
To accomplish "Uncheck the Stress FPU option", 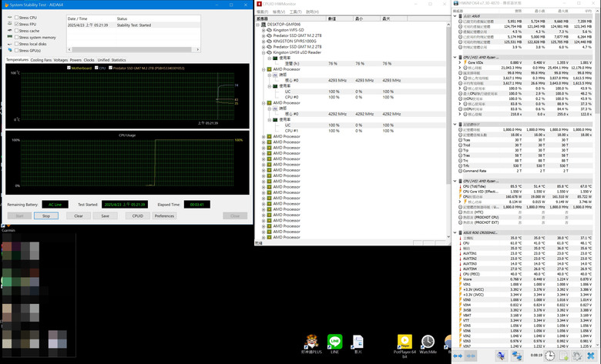I will (x=16, y=24).
